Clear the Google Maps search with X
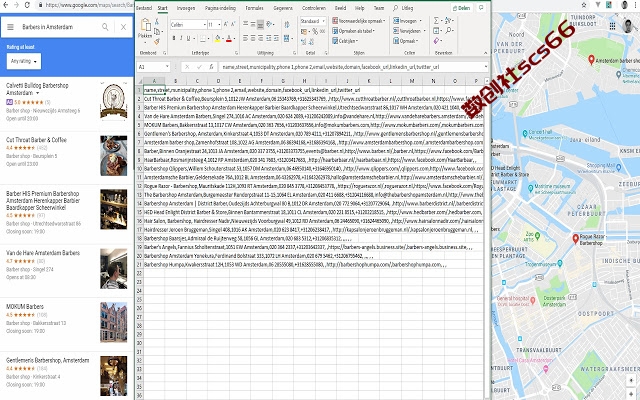The height and width of the screenshot is (400, 640). [x=123, y=27]
